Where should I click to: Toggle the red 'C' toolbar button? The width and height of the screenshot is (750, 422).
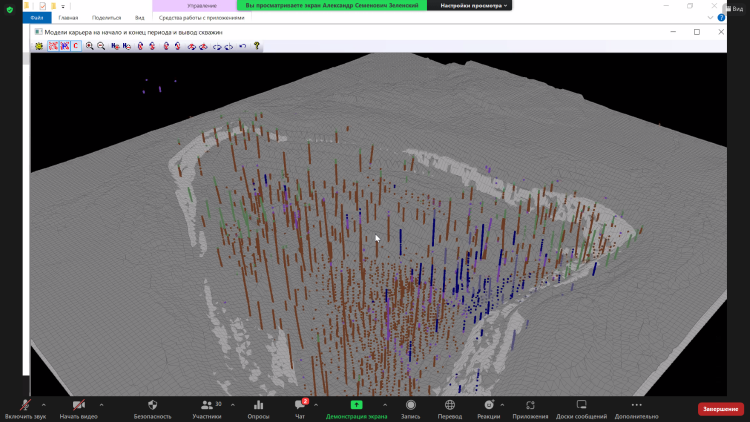click(x=75, y=46)
